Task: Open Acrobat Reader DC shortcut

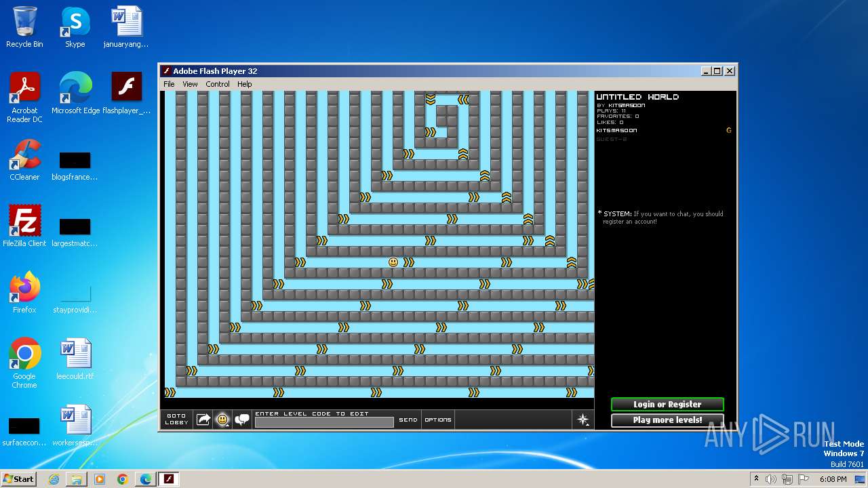Action: pyautogui.click(x=24, y=98)
